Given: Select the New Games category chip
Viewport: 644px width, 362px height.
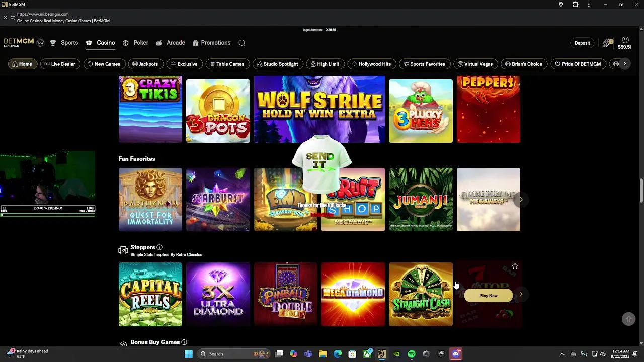Looking at the screenshot, I should click(104, 64).
